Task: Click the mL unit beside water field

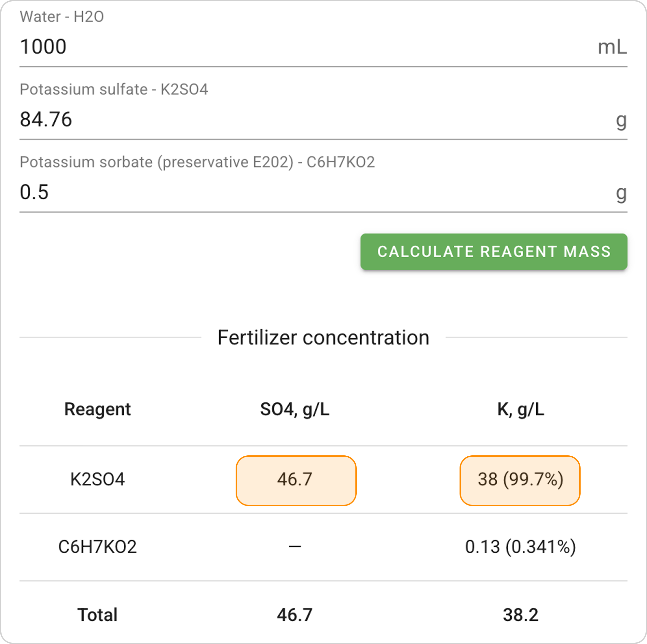Action: (x=612, y=47)
